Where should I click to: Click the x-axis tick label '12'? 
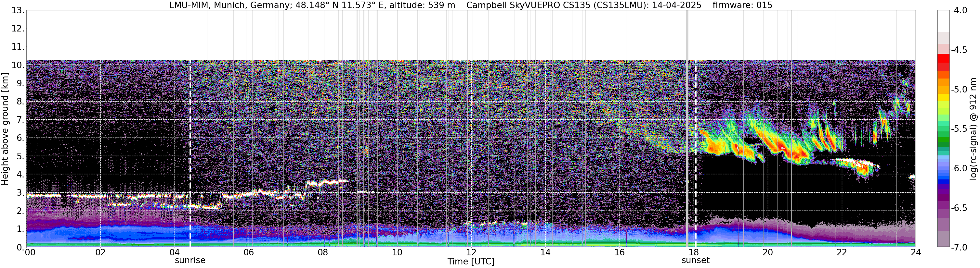pyautogui.click(x=471, y=253)
